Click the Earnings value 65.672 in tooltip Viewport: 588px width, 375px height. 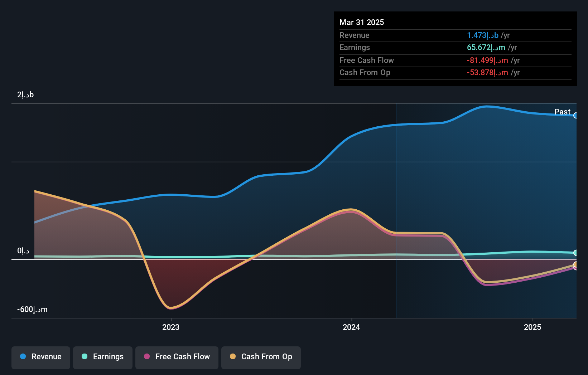[486, 47]
